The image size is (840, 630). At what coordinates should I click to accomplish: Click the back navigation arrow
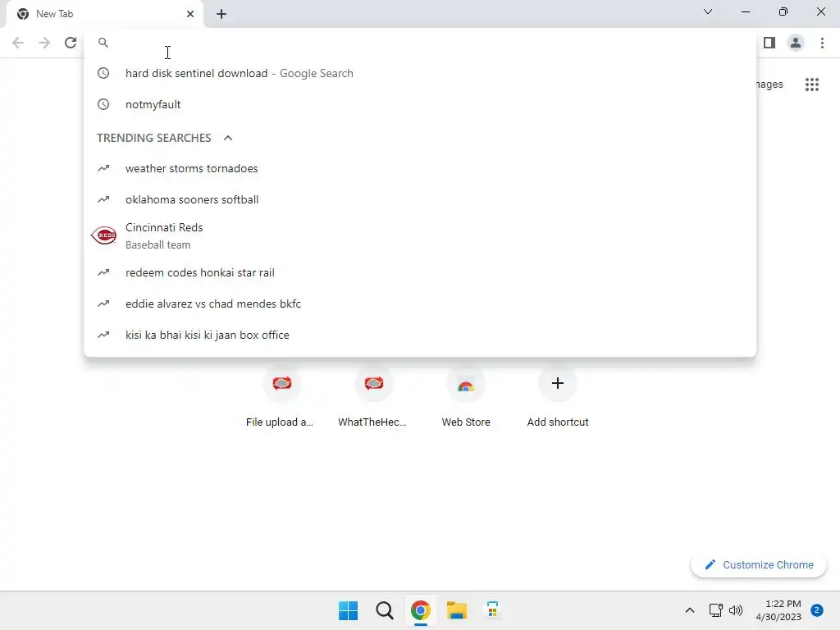click(18, 43)
